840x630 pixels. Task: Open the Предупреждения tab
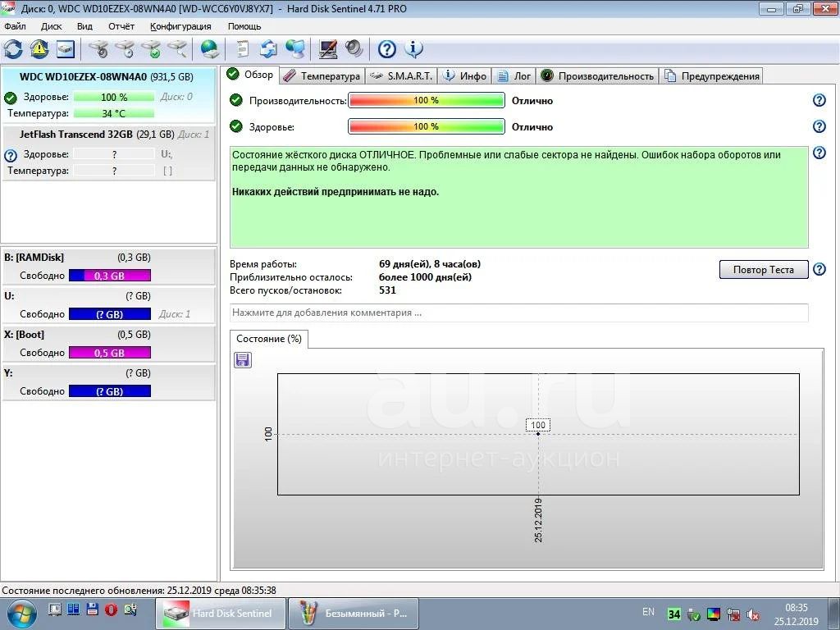pyautogui.click(x=712, y=76)
